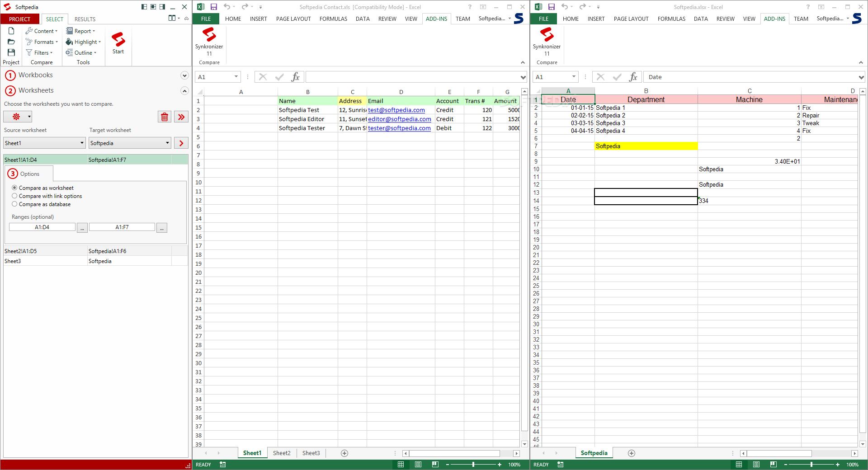Click Insert Function fx in Softpedia Contact.xls
The height and width of the screenshot is (470, 868).
[x=296, y=77]
